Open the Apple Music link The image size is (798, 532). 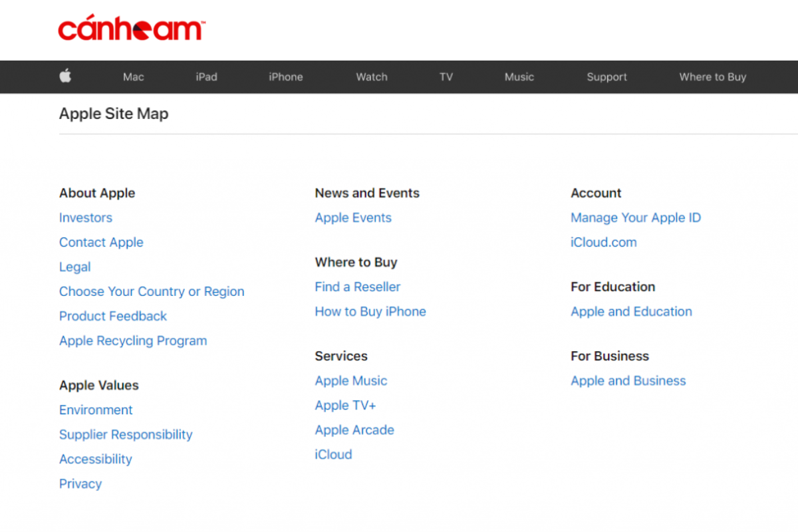coord(351,380)
